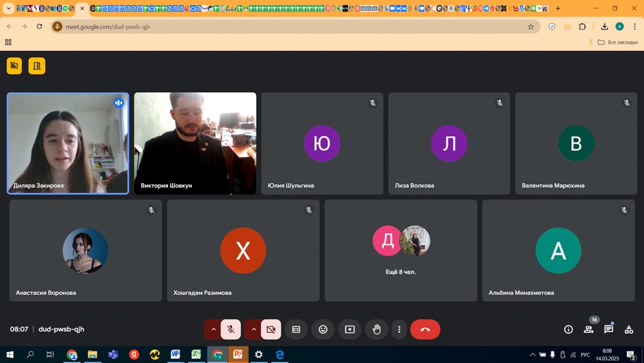Open the three-dot more options menu
This screenshot has width=644, height=363.
tap(399, 329)
